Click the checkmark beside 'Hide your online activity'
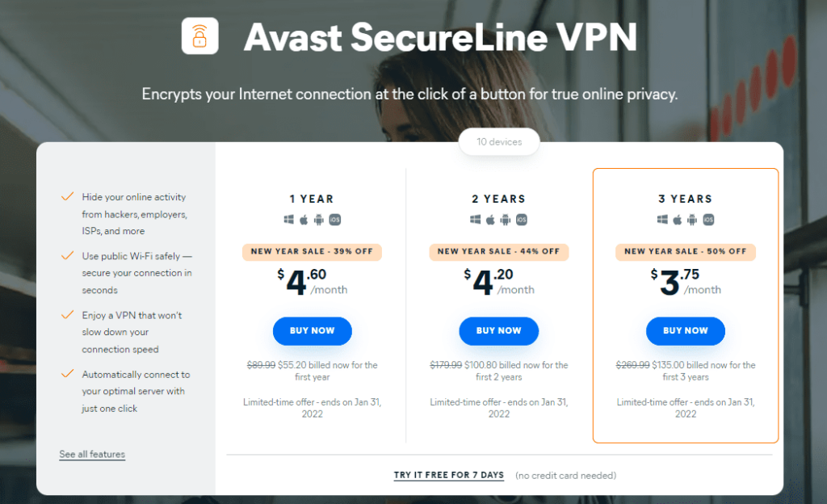The image size is (827, 504). pyautogui.click(x=68, y=196)
